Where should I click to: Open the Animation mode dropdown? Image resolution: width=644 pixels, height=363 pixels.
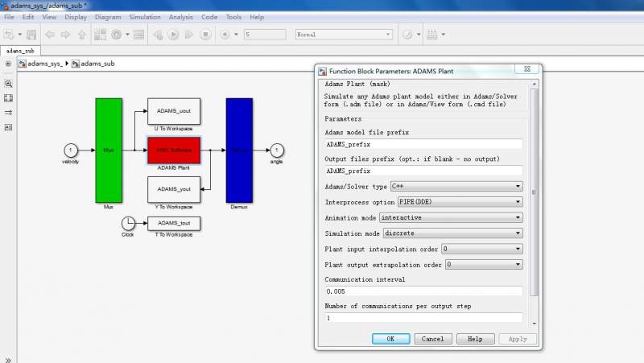click(451, 217)
